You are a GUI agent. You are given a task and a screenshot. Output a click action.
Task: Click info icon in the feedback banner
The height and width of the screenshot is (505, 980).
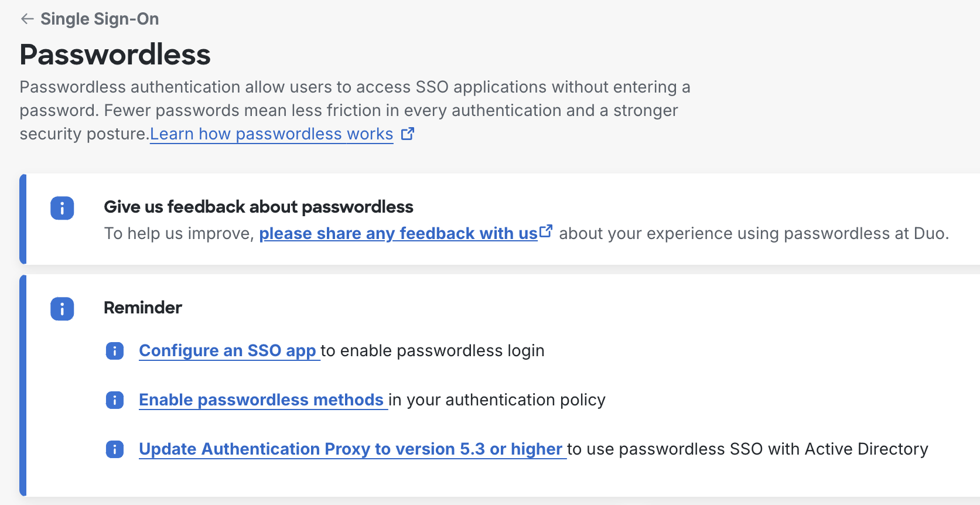[62, 208]
